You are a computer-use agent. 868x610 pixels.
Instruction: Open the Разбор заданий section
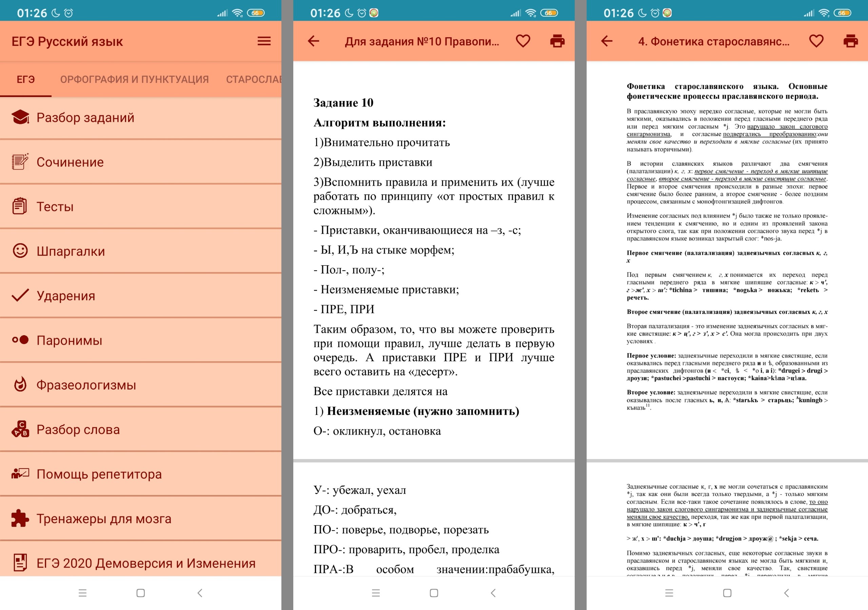(141, 118)
